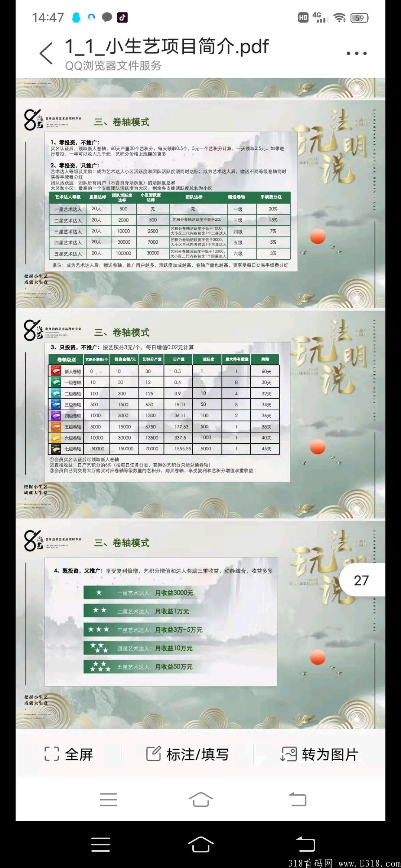This screenshot has width=401, height=868.
Task: Open recent apps via system menu button
Action: click(101, 845)
